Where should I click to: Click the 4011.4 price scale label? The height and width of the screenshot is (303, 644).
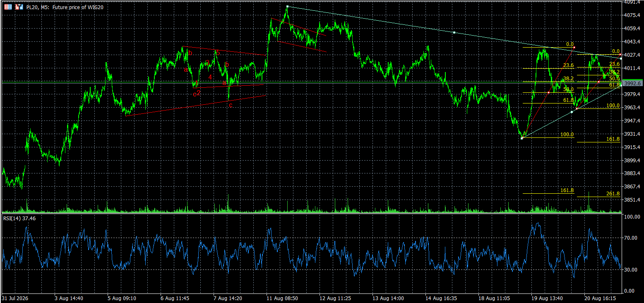pos(632,68)
